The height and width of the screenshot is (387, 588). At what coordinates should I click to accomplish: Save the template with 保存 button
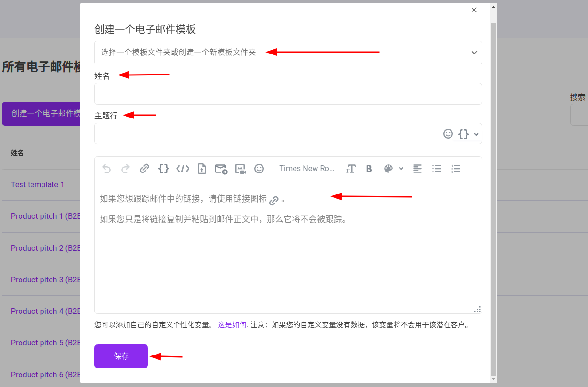(x=121, y=356)
